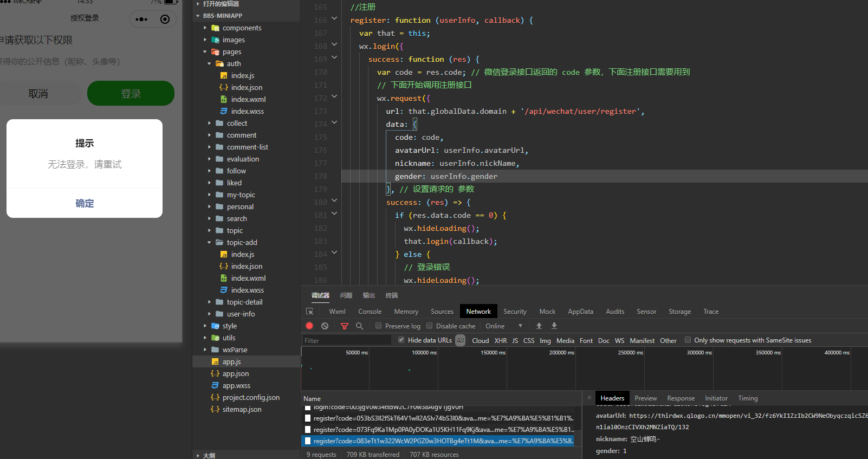Open the Timing tab of the request
Viewport: 868px width, 459px height.
[748, 398]
